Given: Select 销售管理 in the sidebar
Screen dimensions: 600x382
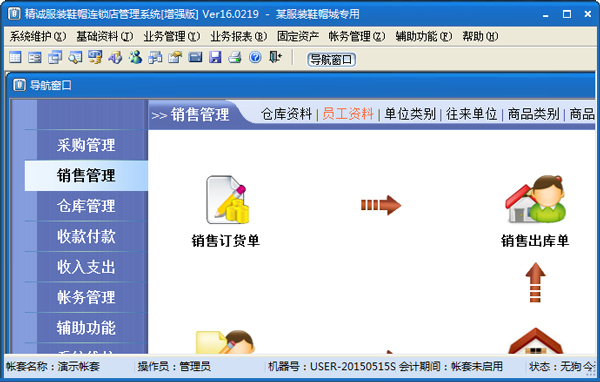Looking at the screenshot, I should click(x=86, y=175).
